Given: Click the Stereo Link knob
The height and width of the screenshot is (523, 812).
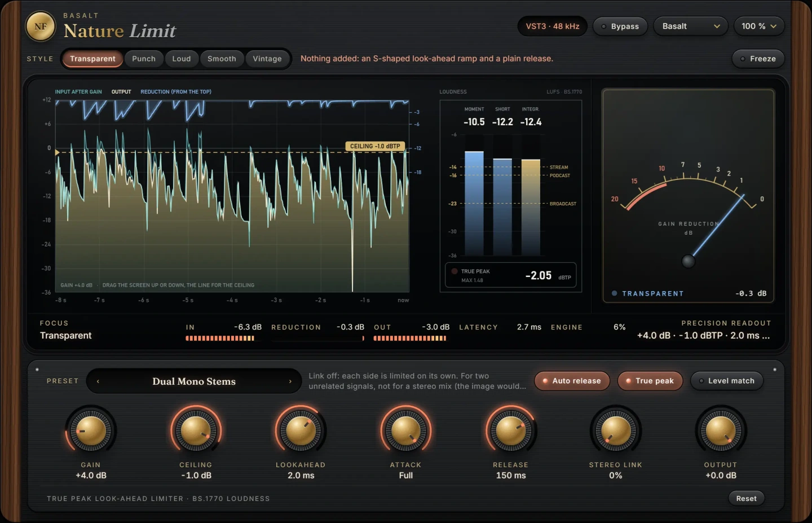Looking at the screenshot, I should [616, 431].
